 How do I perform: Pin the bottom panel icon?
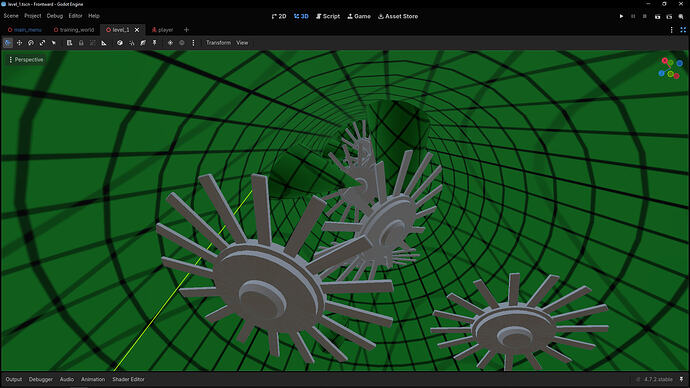tap(681, 379)
